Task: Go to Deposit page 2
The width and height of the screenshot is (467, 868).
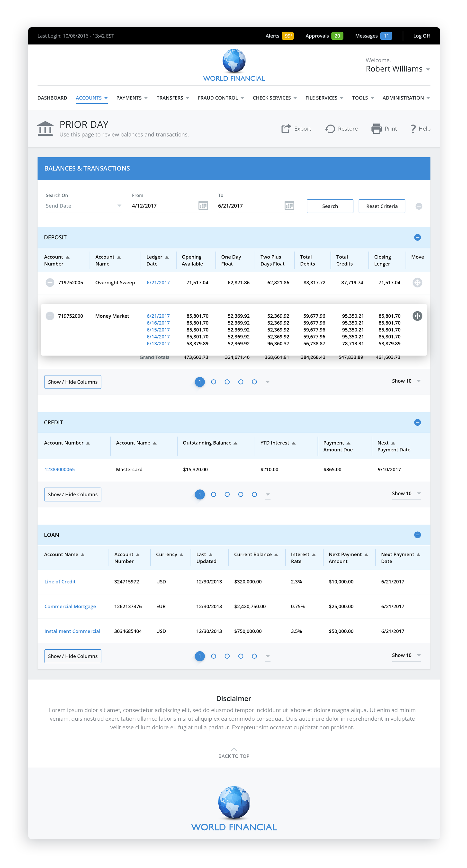Action: (x=213, y=382)
